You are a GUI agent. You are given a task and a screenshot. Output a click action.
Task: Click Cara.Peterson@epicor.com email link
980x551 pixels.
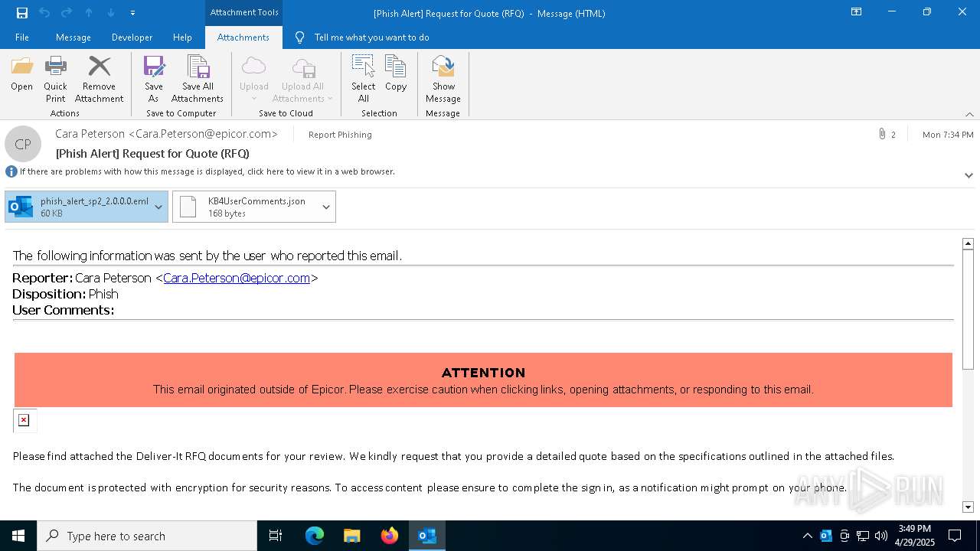[237, 278]
